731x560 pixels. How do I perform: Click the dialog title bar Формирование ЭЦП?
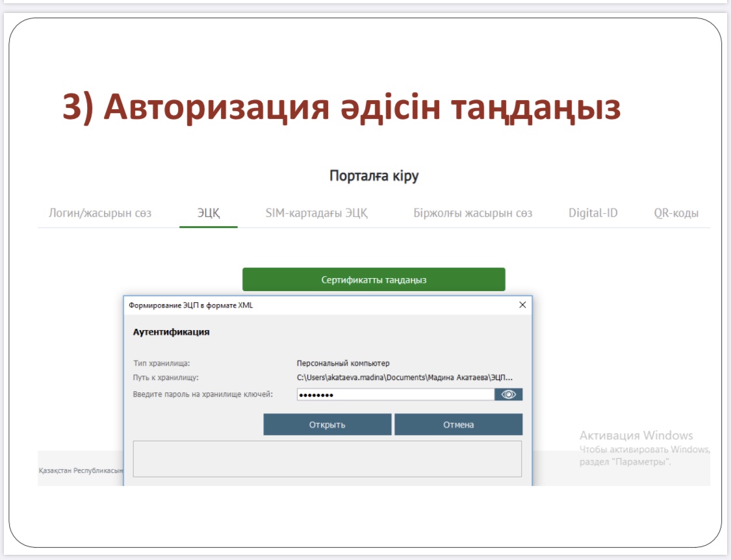tap(195, 305)
